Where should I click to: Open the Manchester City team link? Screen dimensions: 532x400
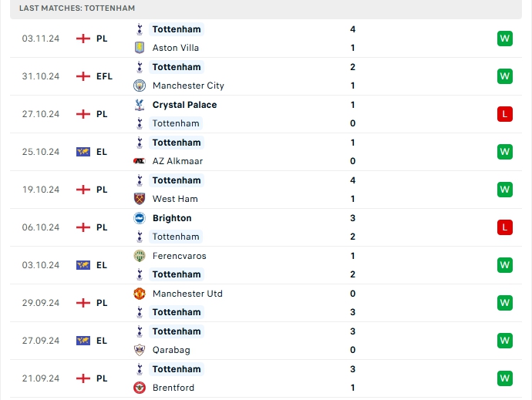tap(188, 86)
